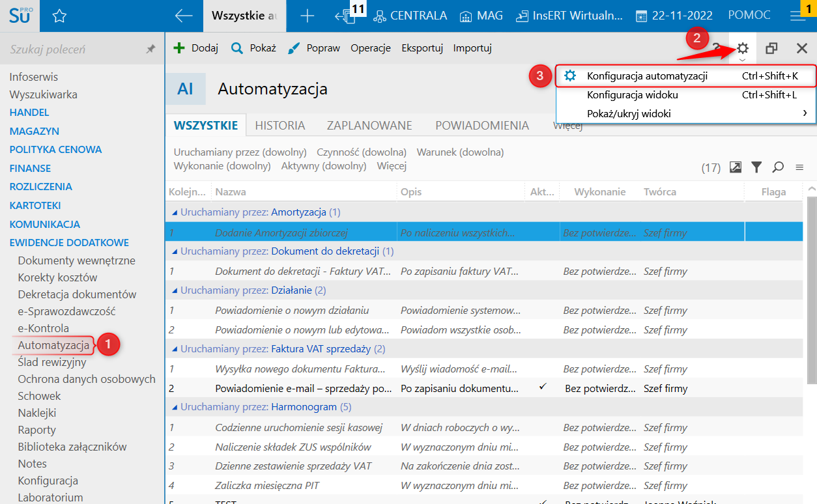This screenshot has height=504, width=817.
Task: Open Biblioteka załączników in the sidebar
Action: click(x=72, y=447)
